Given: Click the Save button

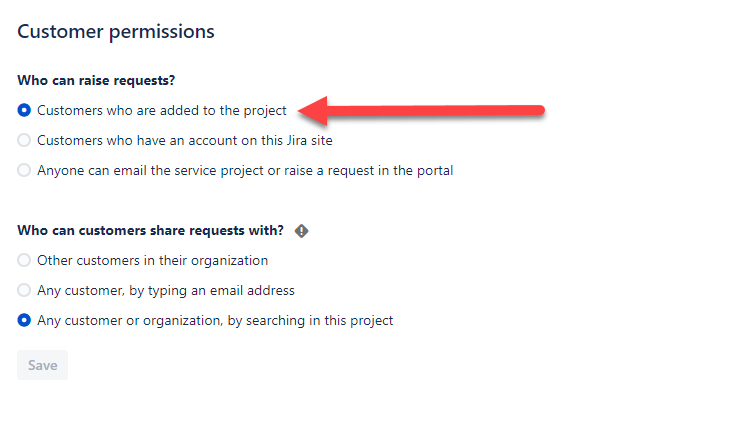Looking at the screenshot, I should (x=43, y=365).
